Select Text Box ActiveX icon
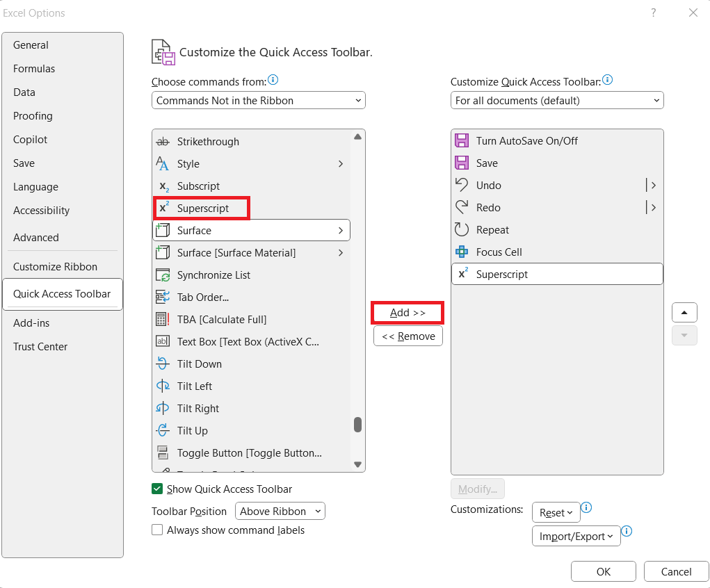The image size is (710, 588). pyautogui.click(x=163, y=341)
